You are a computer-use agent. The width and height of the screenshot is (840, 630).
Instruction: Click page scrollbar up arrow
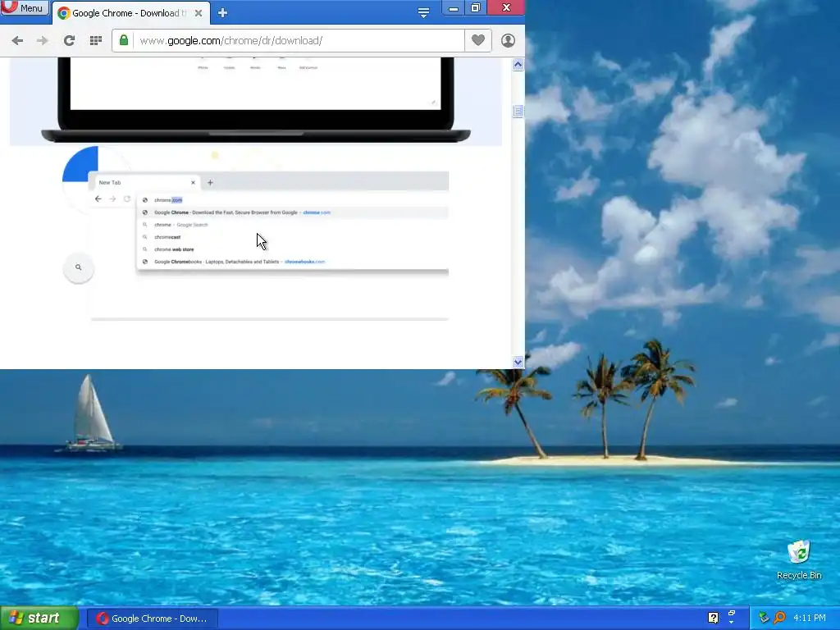tap(518, 65)
